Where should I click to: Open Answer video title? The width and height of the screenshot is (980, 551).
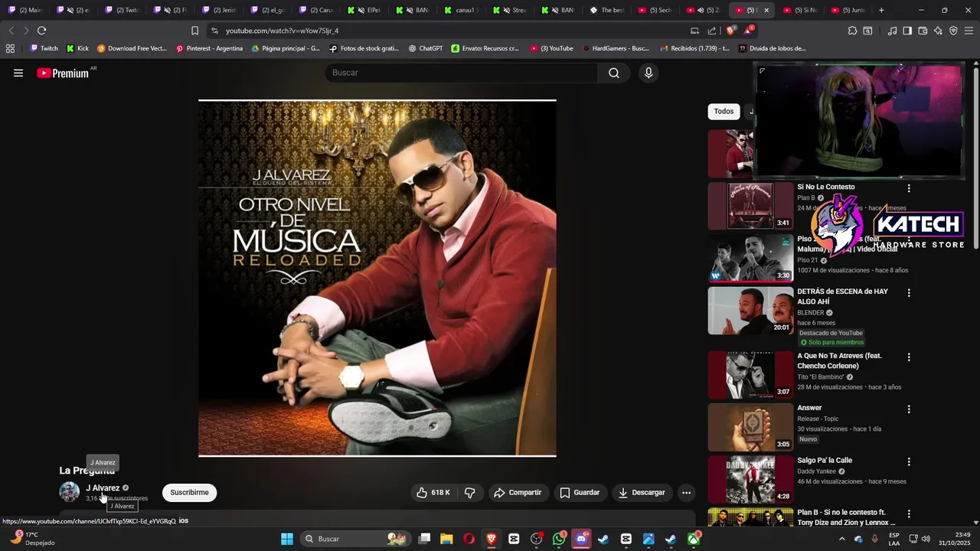click(809, 408)
